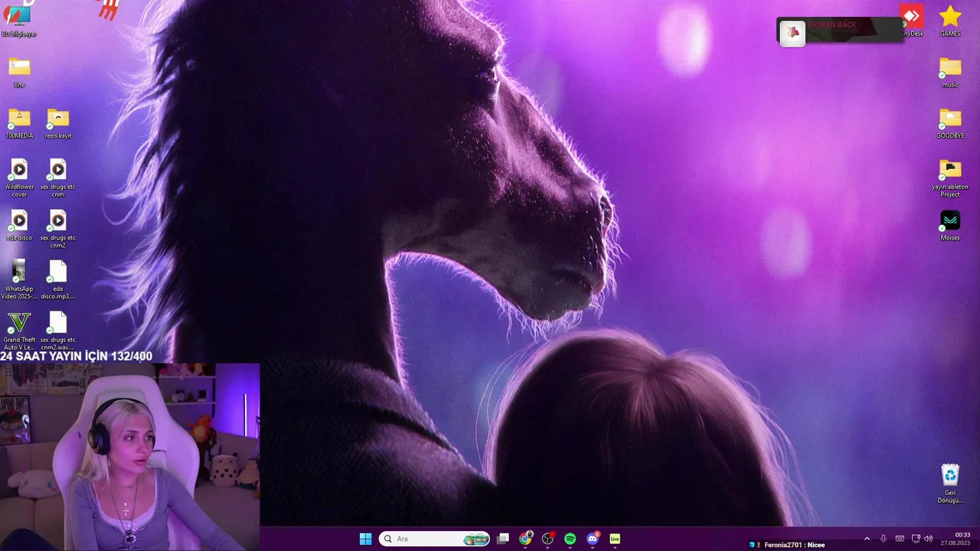Select the Geri Dönüşüm recycle bin

click(x=950, y=484)
